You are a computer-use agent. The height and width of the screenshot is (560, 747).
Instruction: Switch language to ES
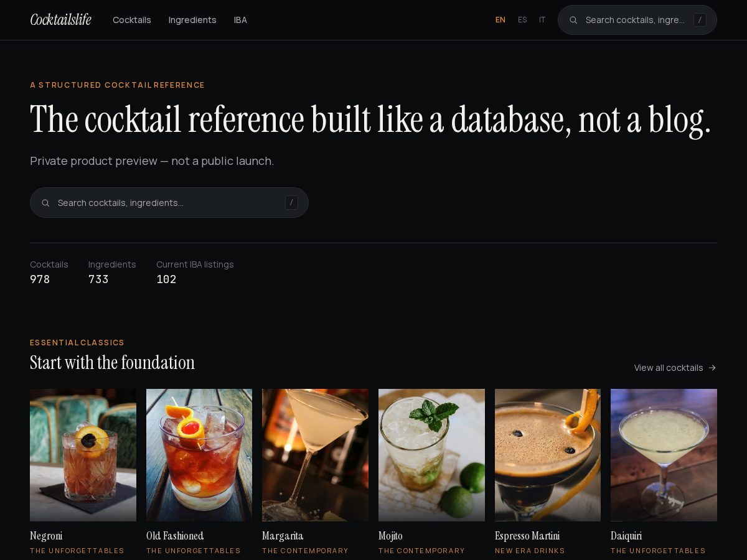[x=522, y=20]
